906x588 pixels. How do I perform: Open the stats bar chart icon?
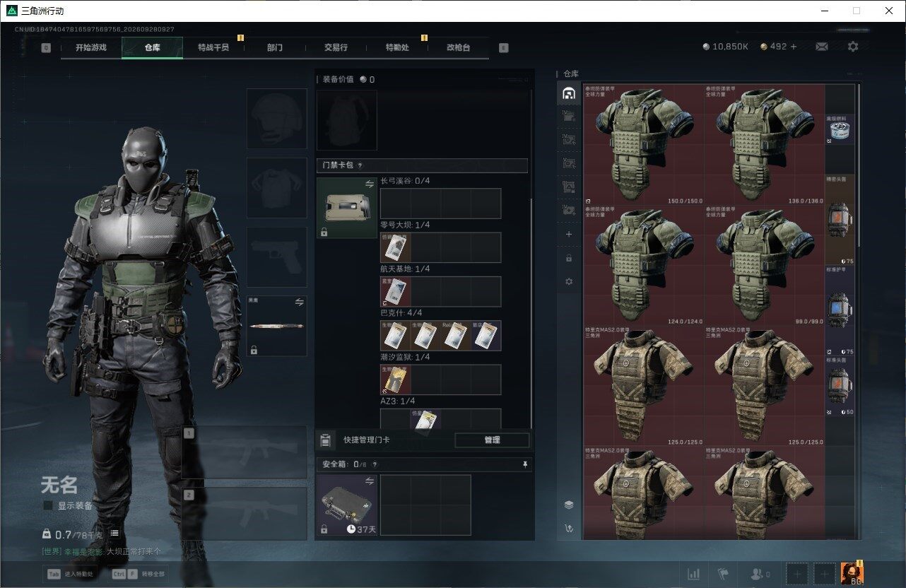pos(694,574)
